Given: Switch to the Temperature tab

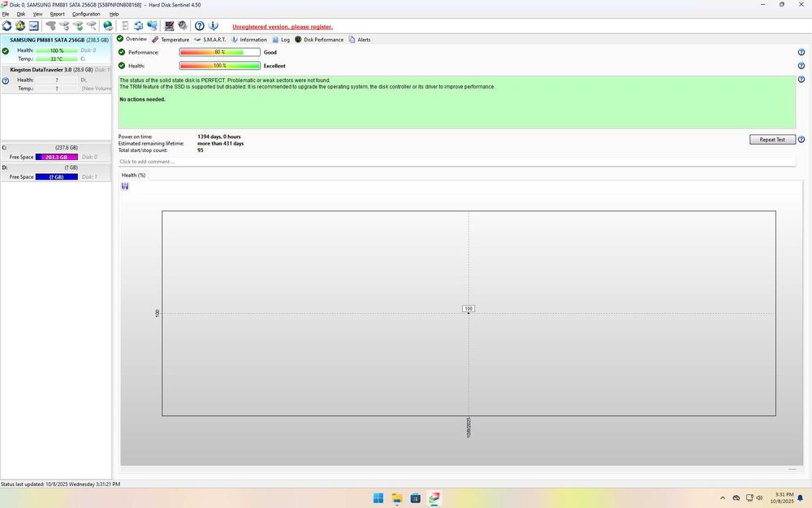Looking at the screenshot, I should click(171, 39).
